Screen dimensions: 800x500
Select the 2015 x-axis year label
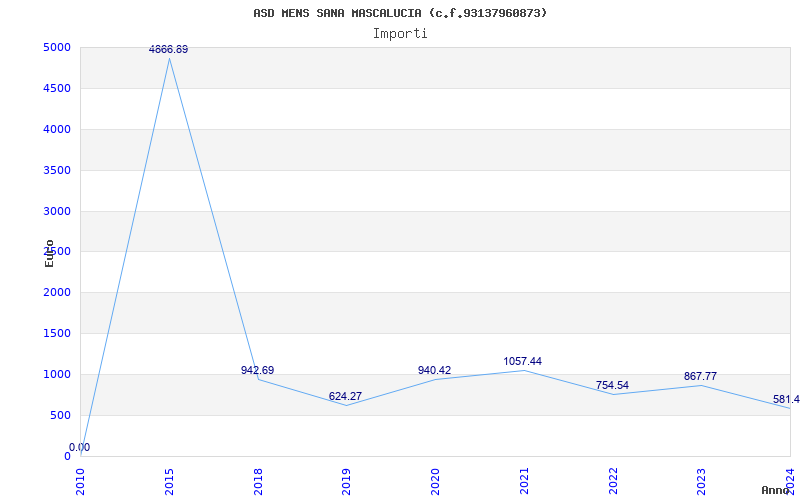pos(169,482)
